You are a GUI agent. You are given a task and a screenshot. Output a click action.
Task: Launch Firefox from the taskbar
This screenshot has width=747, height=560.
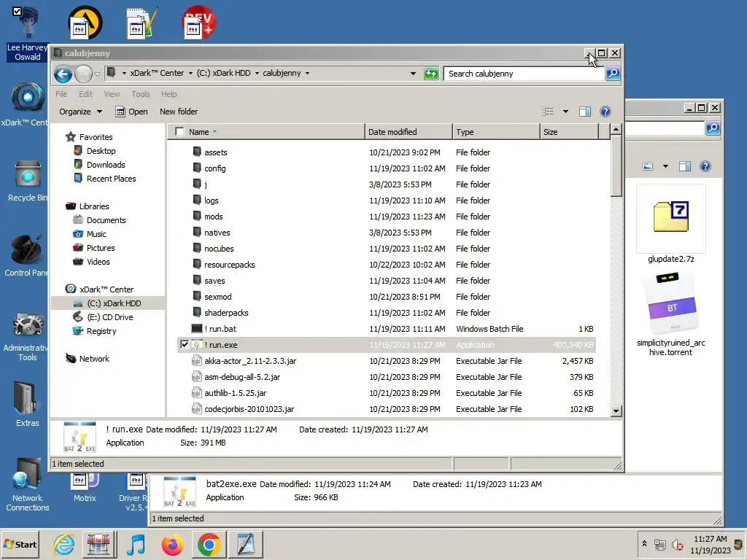[x=172, y=544]
